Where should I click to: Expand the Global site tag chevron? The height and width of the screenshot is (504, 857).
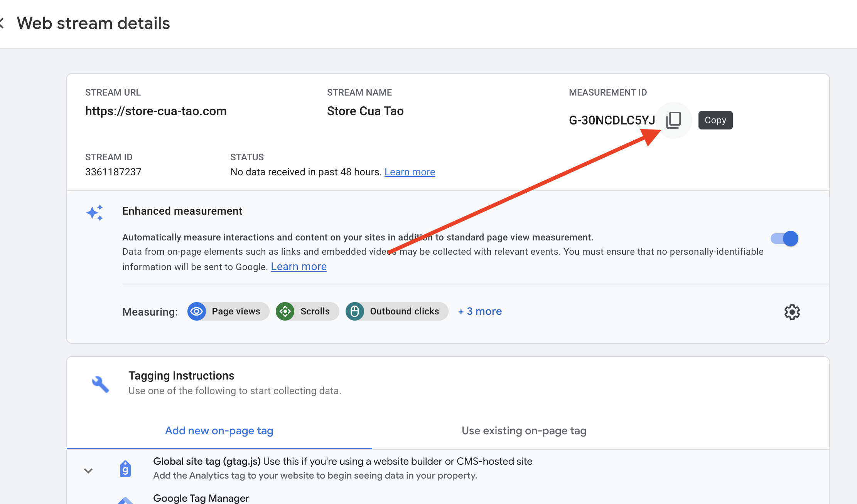pyautogui.click(x=88, y=470)
